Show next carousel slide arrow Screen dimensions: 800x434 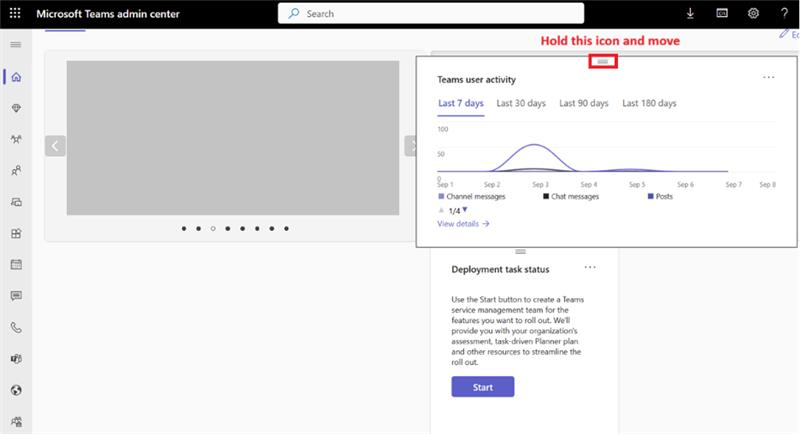[411, 146]
